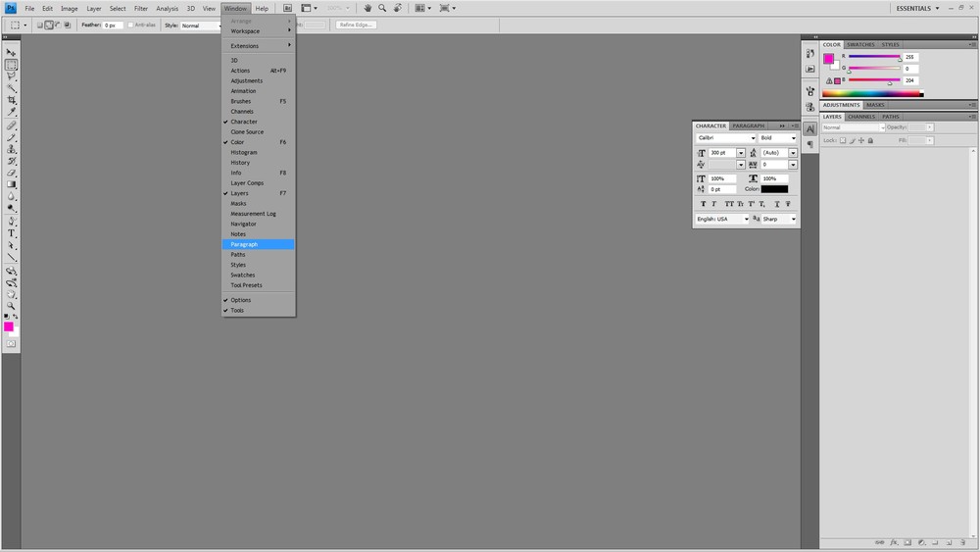
Task: Select the Horizontal Type tool
Action: (x=11, y=233)
